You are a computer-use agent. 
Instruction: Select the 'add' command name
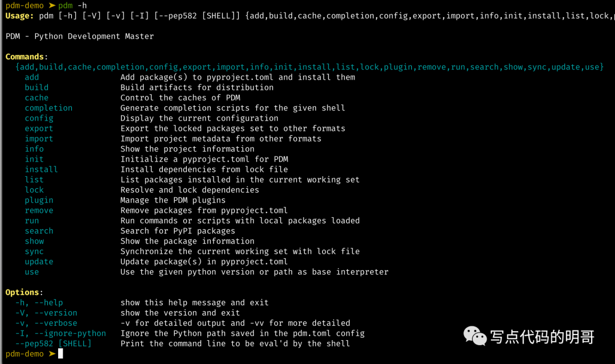pyautogui.click(x=32, y=77)
